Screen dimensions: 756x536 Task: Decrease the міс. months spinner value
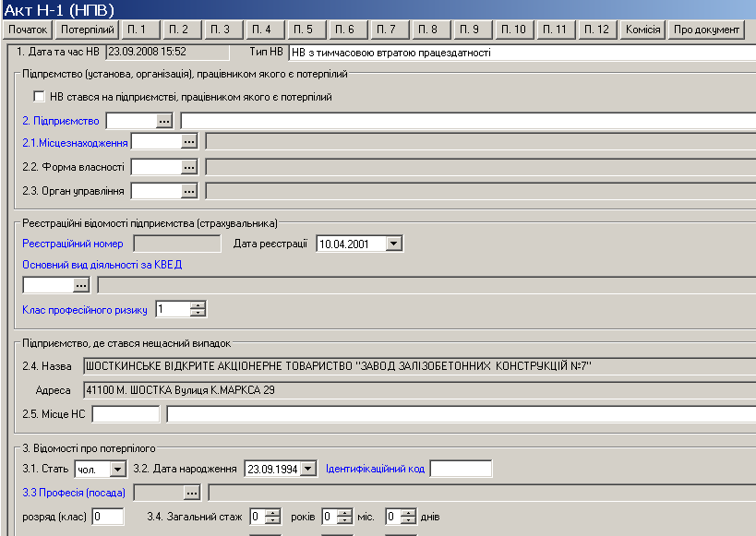click(342, 520)
